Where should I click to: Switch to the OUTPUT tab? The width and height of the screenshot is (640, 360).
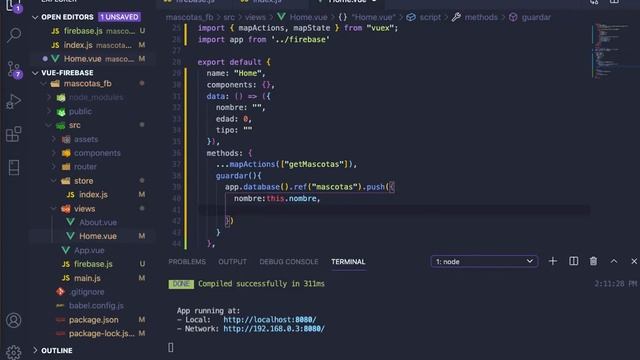point(232,262)
